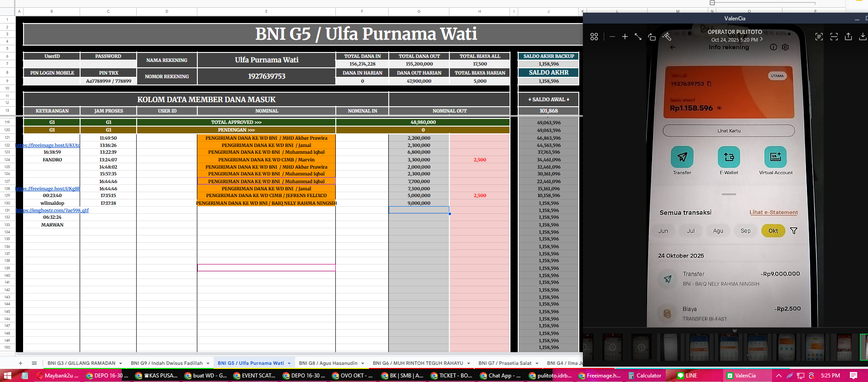The width and height of the screenshot is (868, 382).
Task: Click the 5:25 PM clock in taskbar
Action: [x=830, y=376]
